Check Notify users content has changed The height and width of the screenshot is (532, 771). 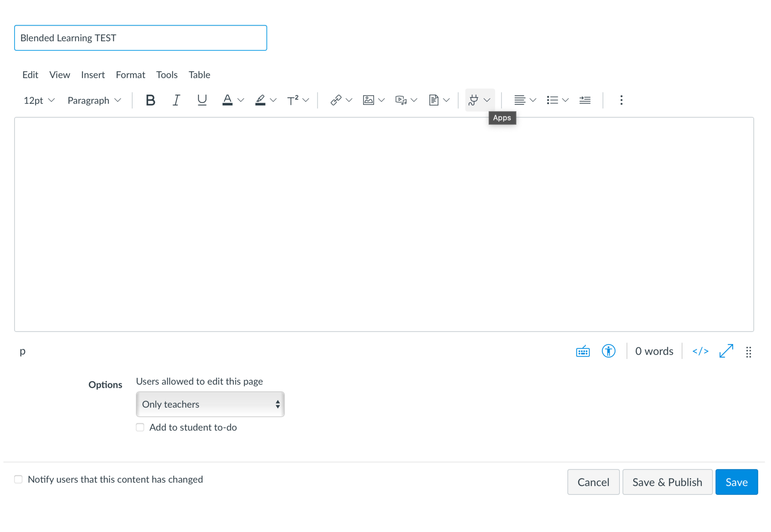pyautogui.click(x=19, y=479)
